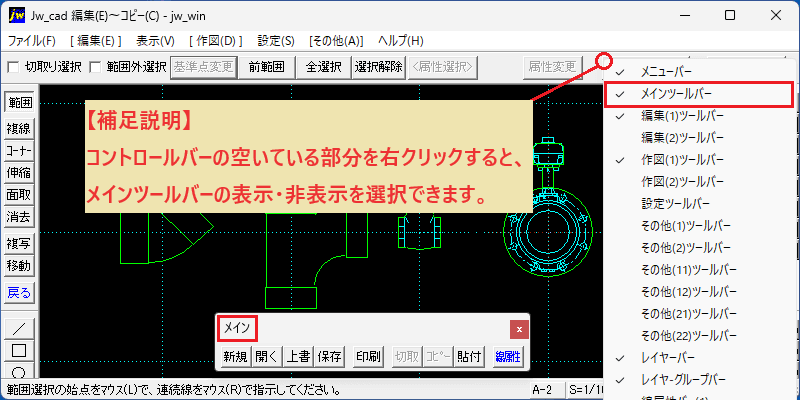The height and width of the screenshot is (400, 800).
Task: Select the 消去 erase tool
Action: tap(19, 217)
